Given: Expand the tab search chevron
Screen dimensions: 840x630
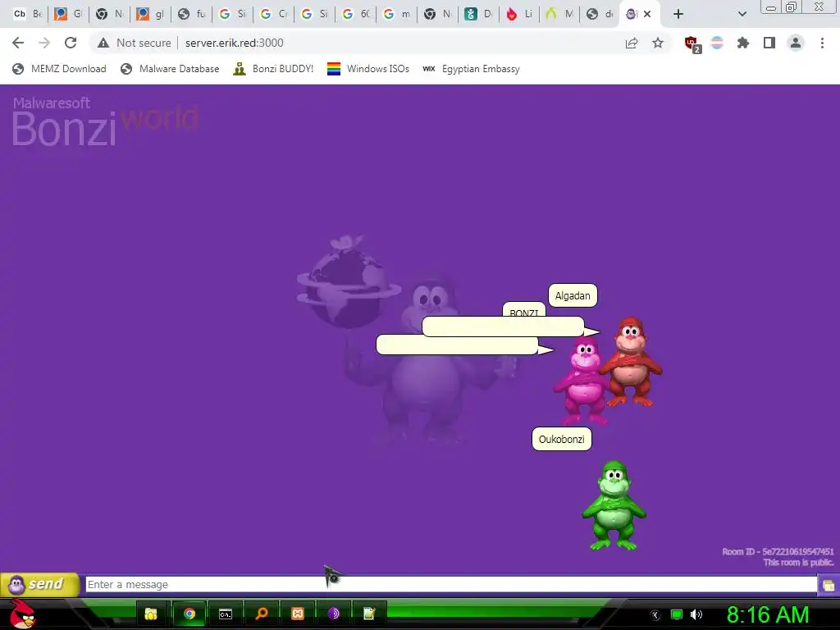Looking at the screenshot, I should (x=742, y=14).
